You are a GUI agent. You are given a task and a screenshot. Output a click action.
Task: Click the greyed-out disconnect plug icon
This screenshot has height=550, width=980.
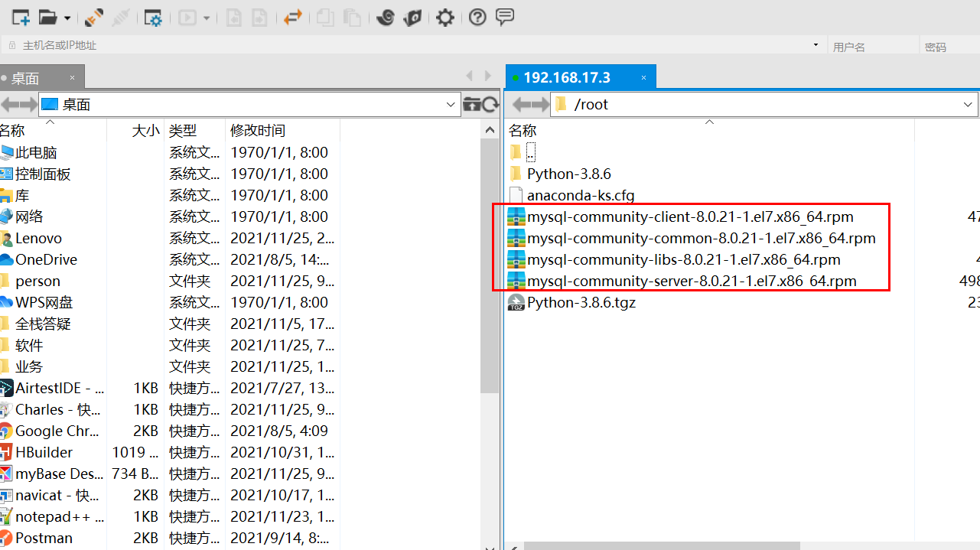(122, 17)
